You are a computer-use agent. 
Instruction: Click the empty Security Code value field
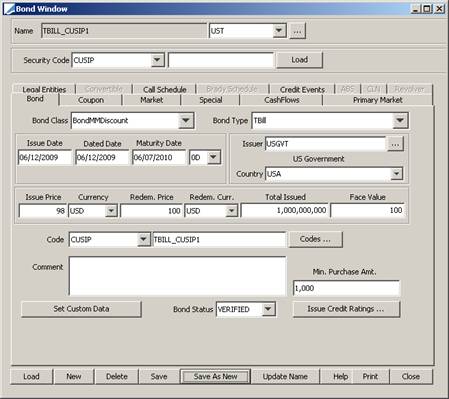221,60
